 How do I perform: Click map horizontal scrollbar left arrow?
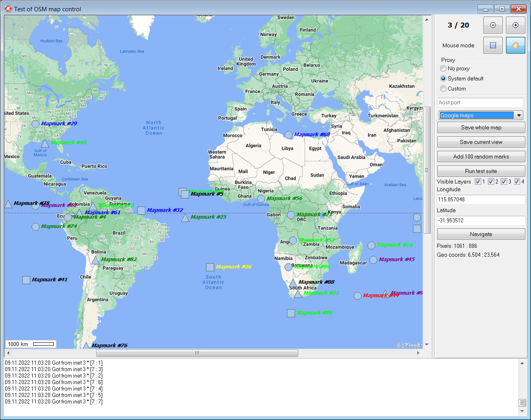(8, 353)
